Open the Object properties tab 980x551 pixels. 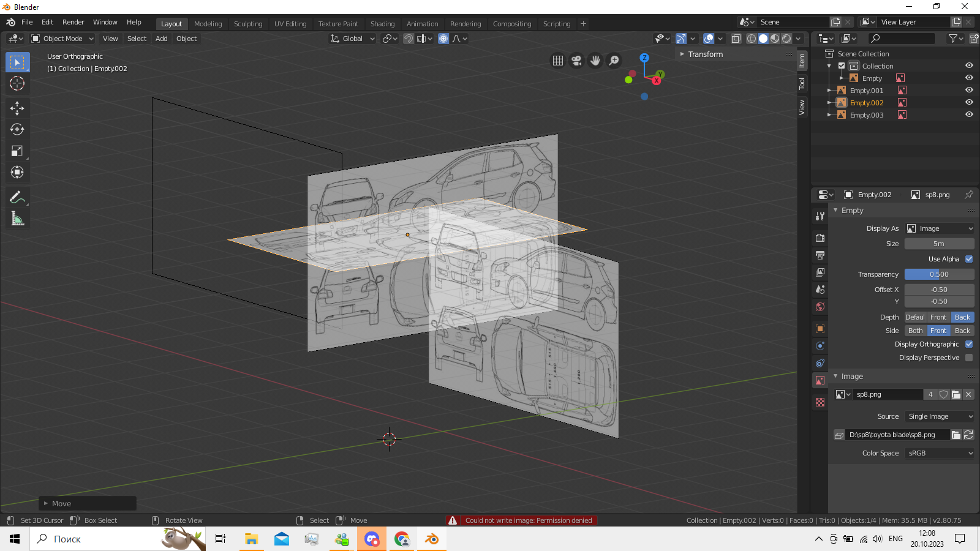[x=820, y=329]
